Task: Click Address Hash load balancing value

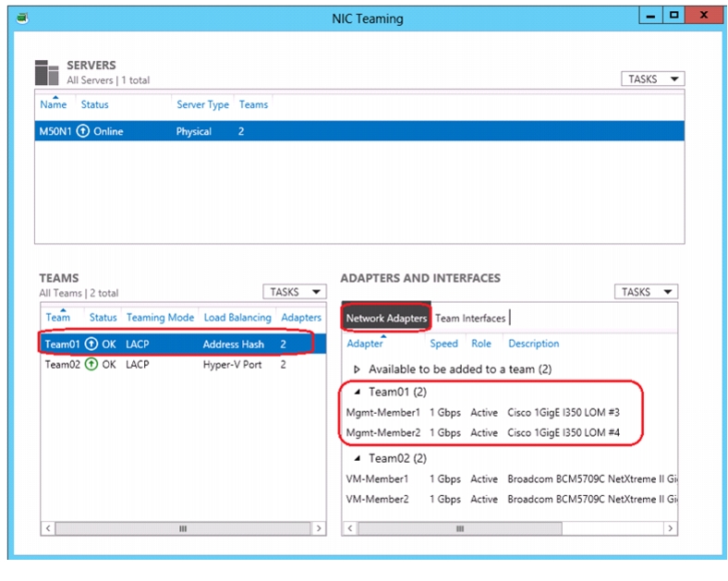Action: 233,345
